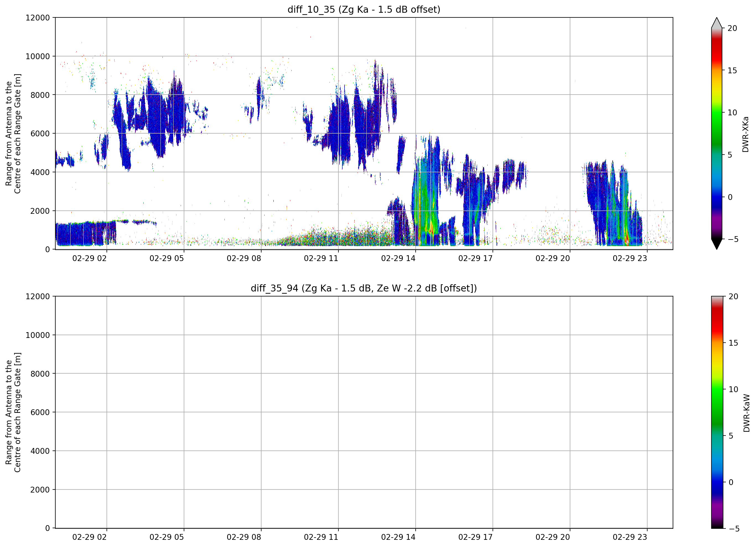This screenshot has height=547, width=756.
Task: Click the DWR-KaW colorbar label
Action: coord(746,413)
